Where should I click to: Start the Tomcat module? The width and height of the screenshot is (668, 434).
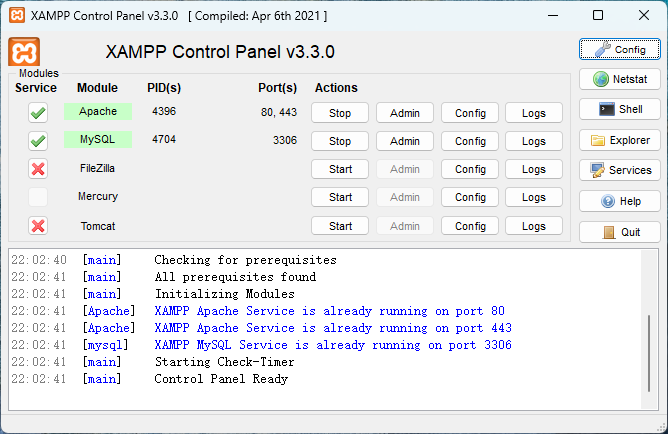(340, 226)
